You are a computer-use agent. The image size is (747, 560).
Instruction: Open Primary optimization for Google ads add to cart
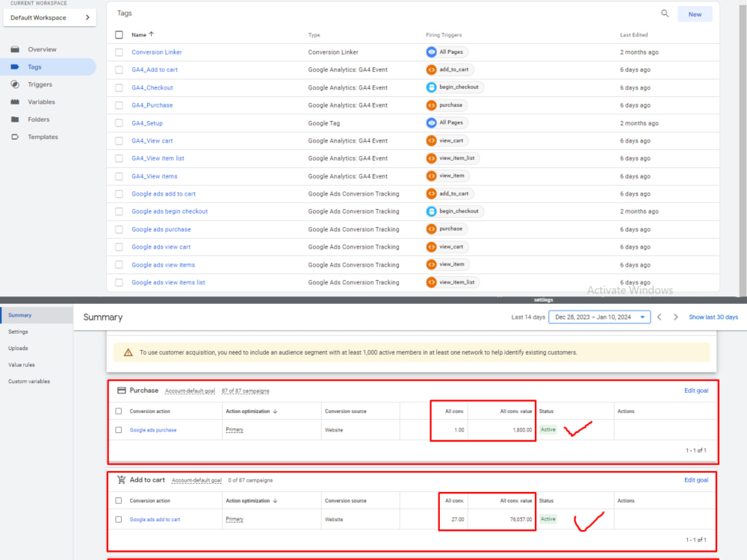point(235,519)
